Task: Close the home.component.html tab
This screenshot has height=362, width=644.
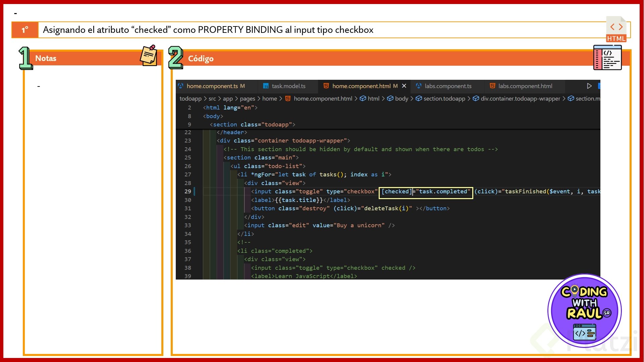Action: 404,86
